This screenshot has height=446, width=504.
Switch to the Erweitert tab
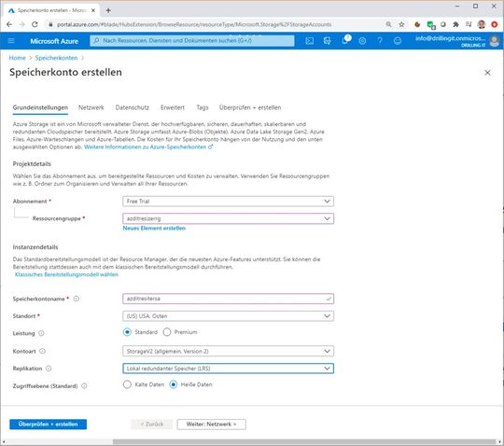[173, 107]
